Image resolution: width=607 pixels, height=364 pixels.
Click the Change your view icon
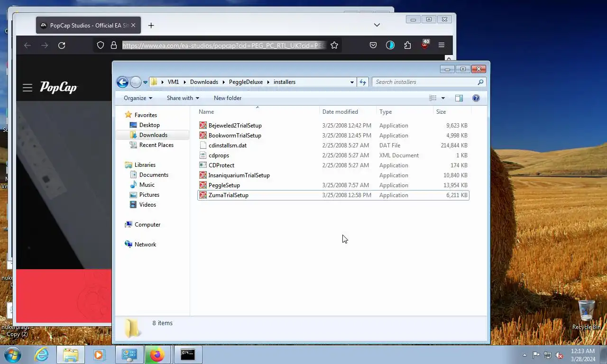click(x=433, y=98)
